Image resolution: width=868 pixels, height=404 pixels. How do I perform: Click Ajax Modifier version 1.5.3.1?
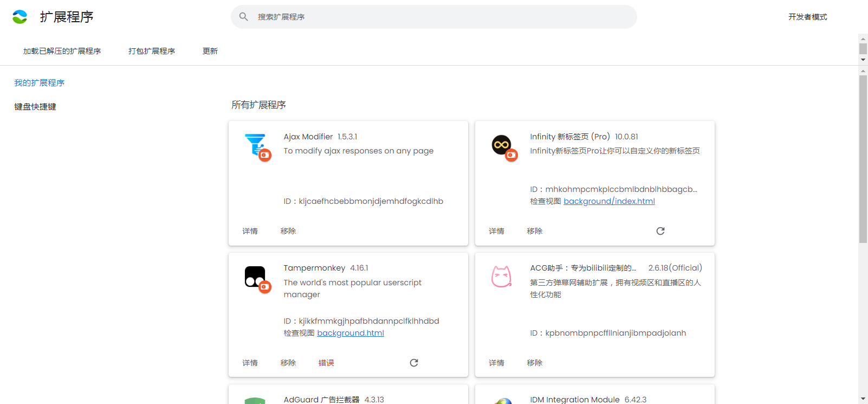[347, 137]
